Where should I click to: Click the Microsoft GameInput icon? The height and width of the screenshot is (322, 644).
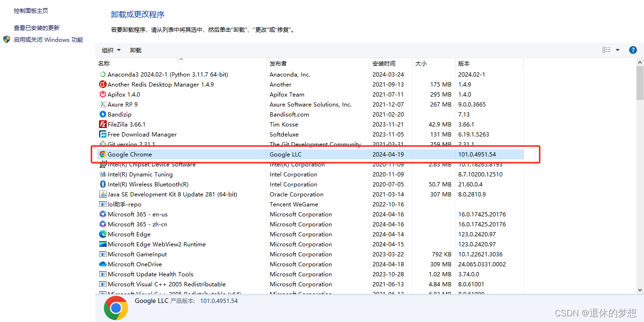point(102,254)
